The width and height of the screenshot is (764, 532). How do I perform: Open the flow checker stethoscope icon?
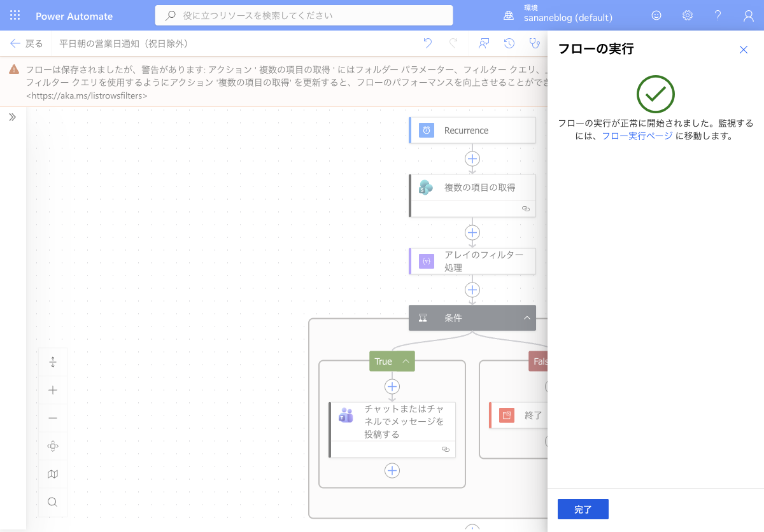pyautogui.click(x=534, y=43)
